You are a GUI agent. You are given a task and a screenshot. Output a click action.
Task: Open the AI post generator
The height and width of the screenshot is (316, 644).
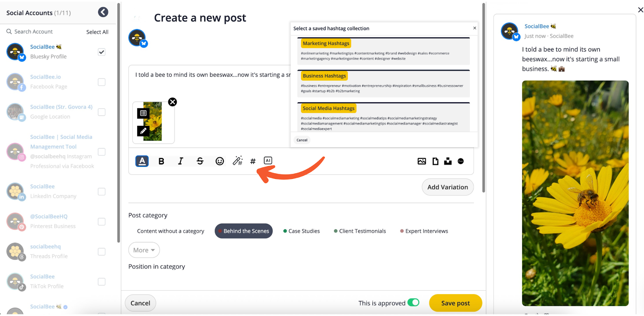(x=268, y=160)
